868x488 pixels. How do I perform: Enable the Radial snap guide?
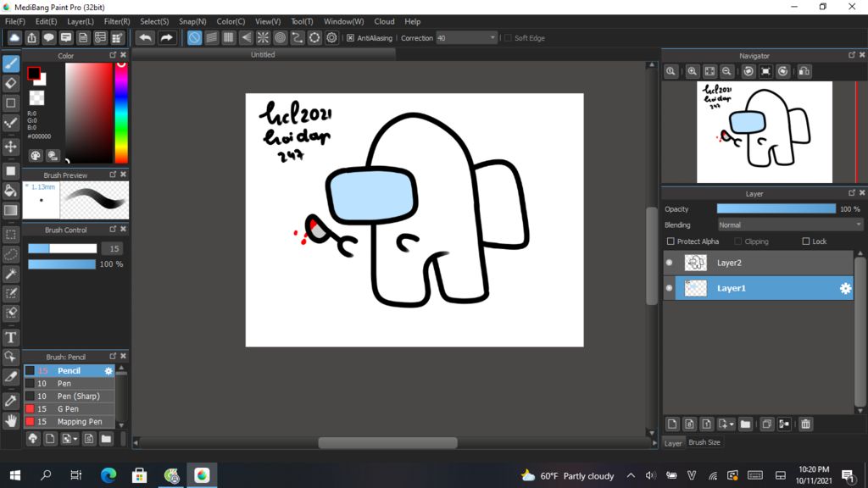point(263,37)
